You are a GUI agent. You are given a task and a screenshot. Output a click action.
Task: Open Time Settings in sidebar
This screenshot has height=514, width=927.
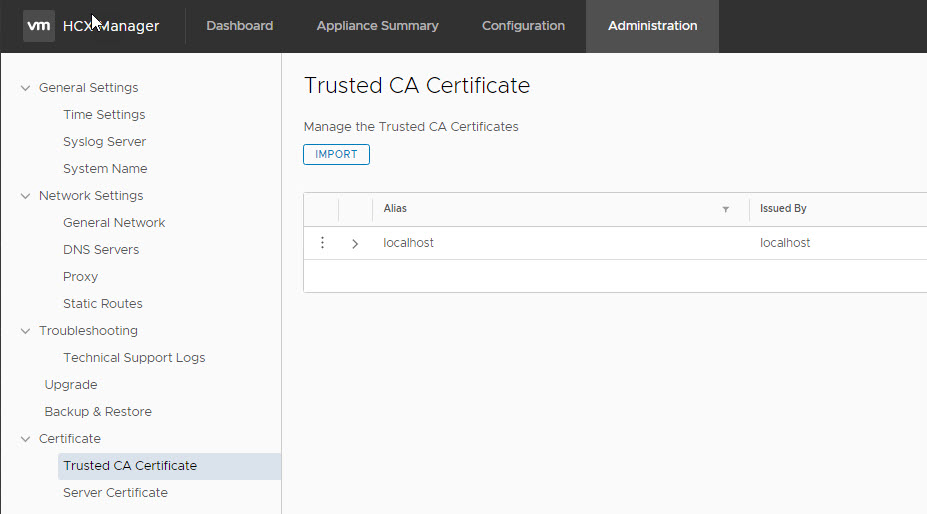(104, 115)
